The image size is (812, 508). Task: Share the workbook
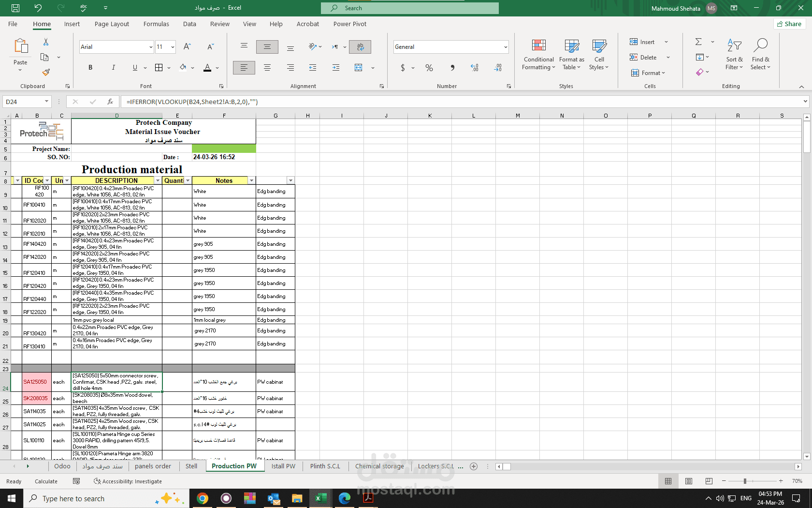pyautogui.click(x=789, y=24)
